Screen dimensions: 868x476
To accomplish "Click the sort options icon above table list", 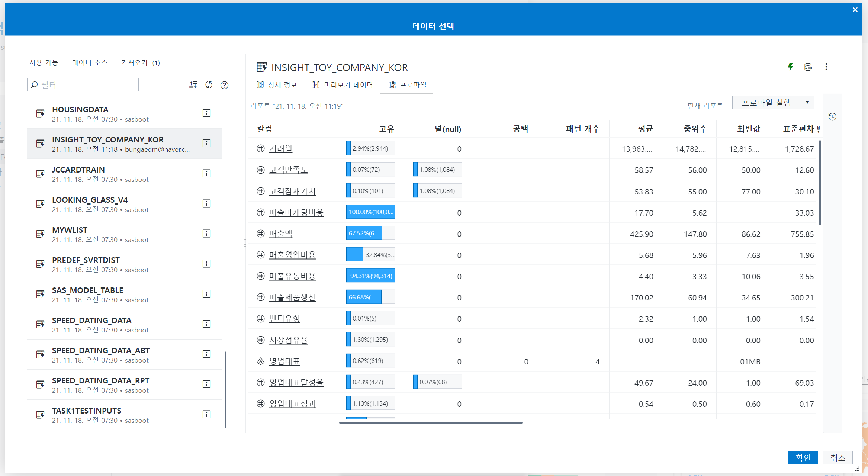I will coord(193,85).
